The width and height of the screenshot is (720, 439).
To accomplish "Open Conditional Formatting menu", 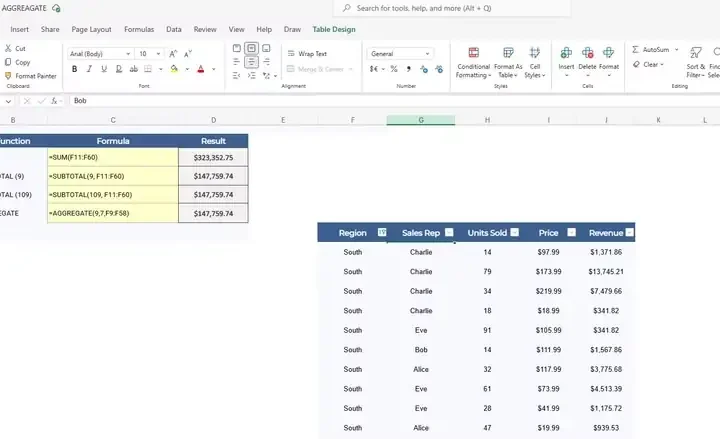I will click(473, 62).
